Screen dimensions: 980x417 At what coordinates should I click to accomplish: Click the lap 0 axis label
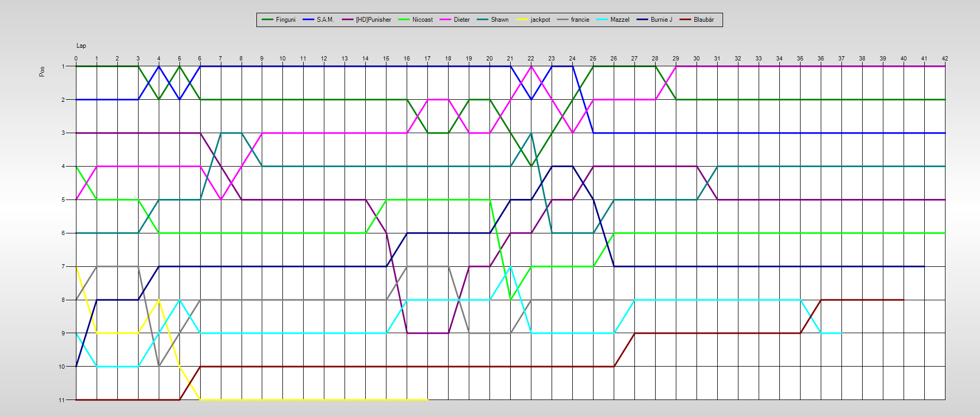coord(76,58)
